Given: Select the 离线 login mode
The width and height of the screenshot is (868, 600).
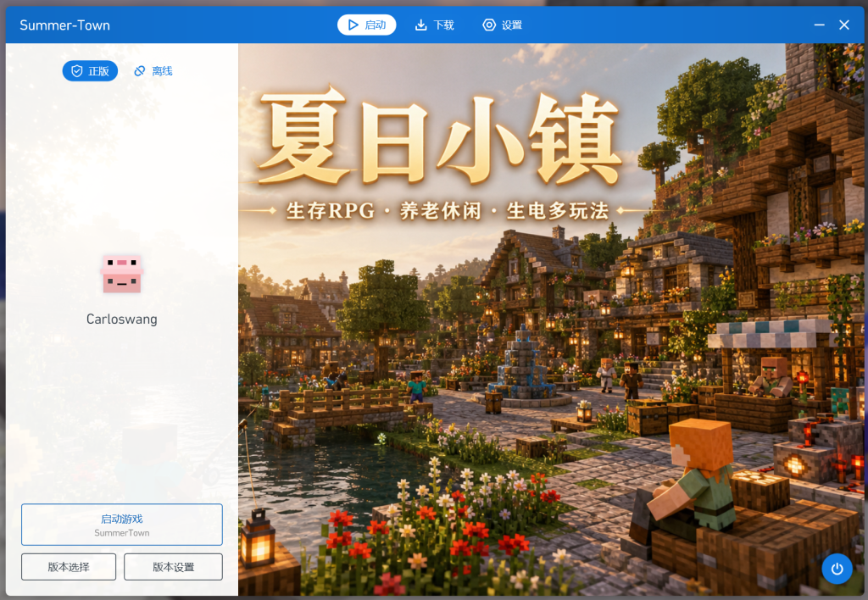Looking at the screenshot, I should pos(153,71).
